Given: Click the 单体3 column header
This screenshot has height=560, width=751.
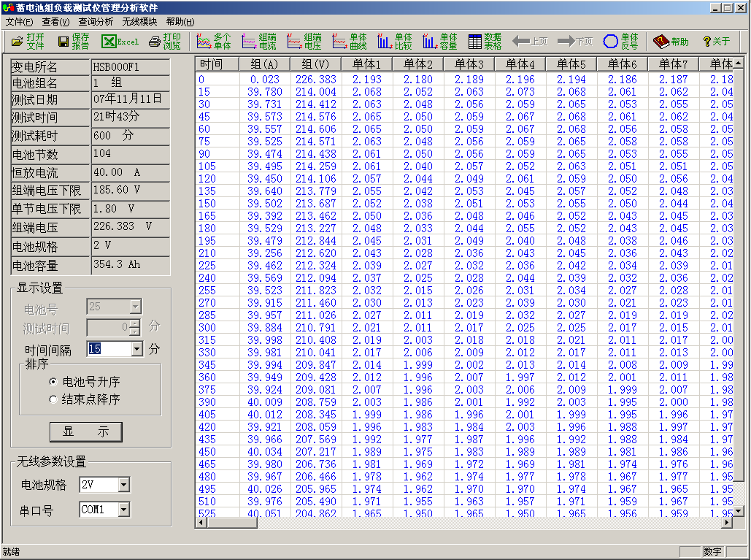Looking at the screenshot, I should click(469, 64).
